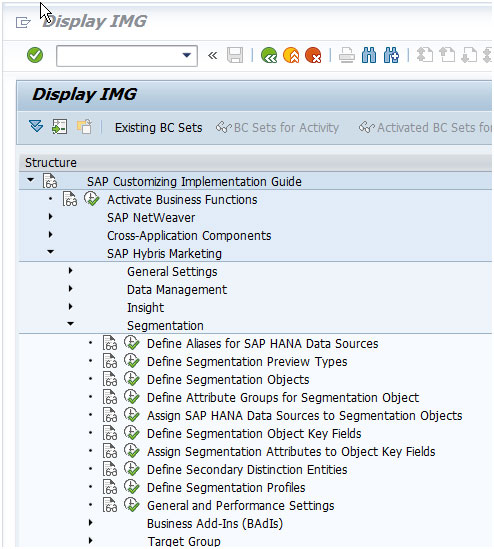The image size is (494, 549).
Task: Collapse SAP Customizing Implementation Guide root node
Action: point(31,180)
